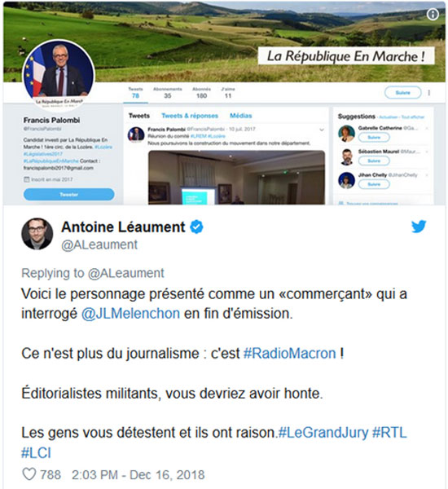448x489 pixels.
Task: Click the Suivre button in profile header
Action: pyautogui.click(x=402, y=93)
